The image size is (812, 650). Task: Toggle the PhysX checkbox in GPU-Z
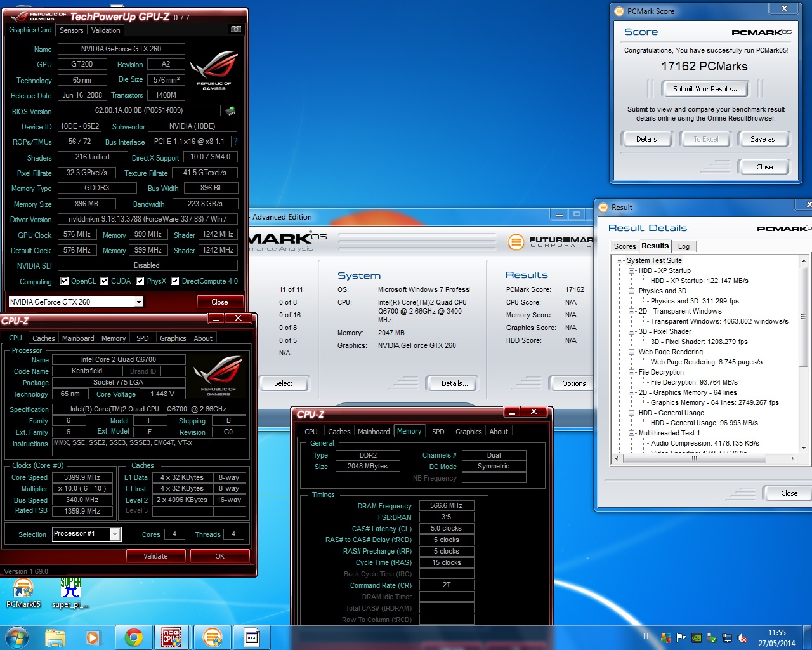(140, 281)
